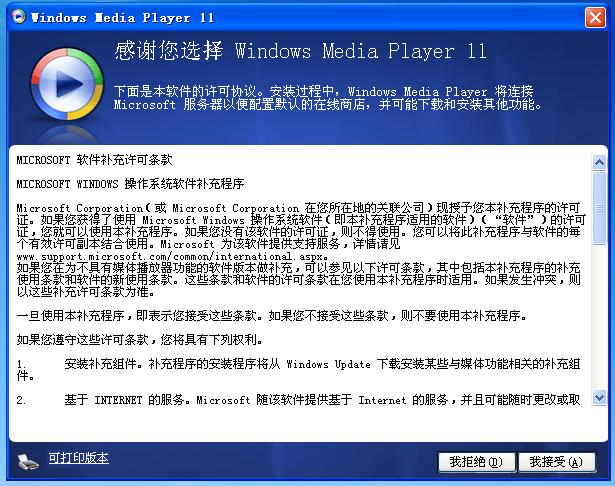Click the paragraph starting 下面是本软件的许可协议
Screen dimensions: 615x486
[328, 98]
